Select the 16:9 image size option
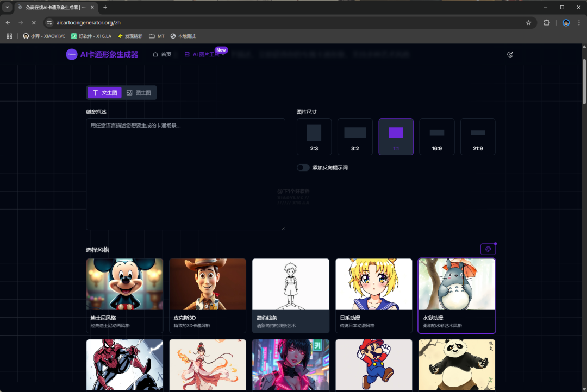Viewport: 587px width, 392px height. click(436, 137)
